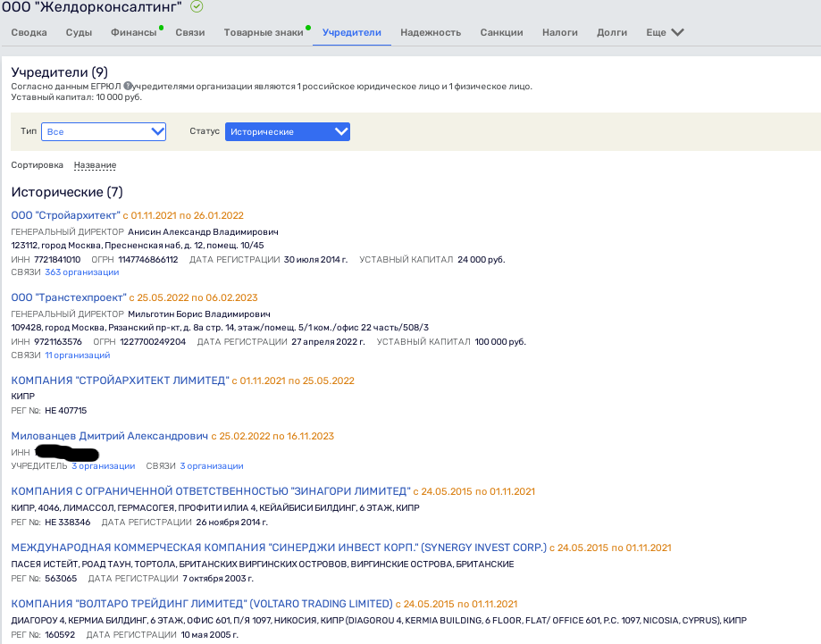Switch to the Надежность tab

[431, 33]
